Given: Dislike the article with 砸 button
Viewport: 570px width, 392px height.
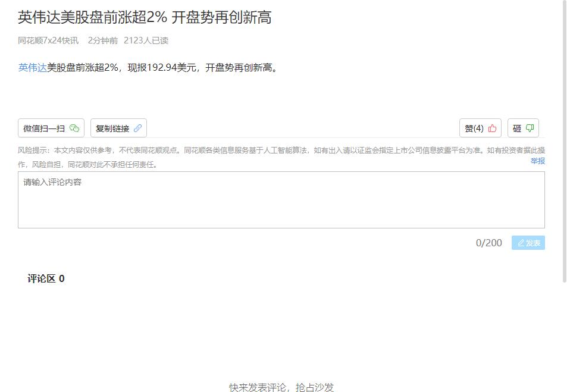Looking at the screenshot, I should 523,128.
